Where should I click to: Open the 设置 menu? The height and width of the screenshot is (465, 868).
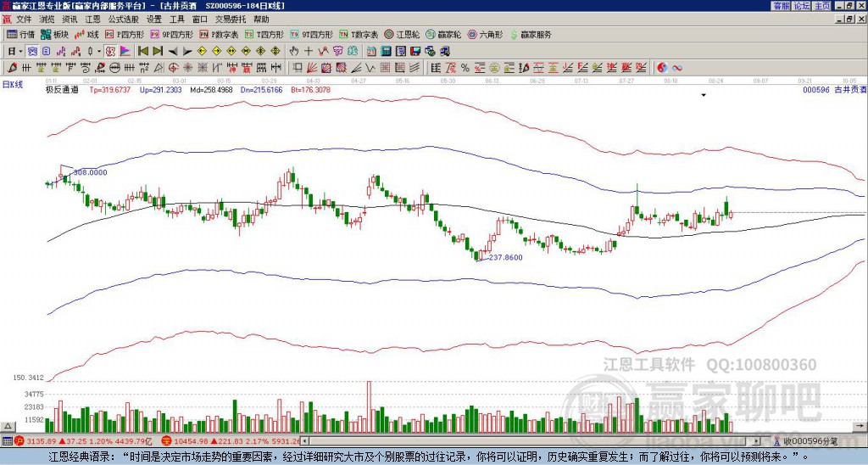click(x=154, y=20)
